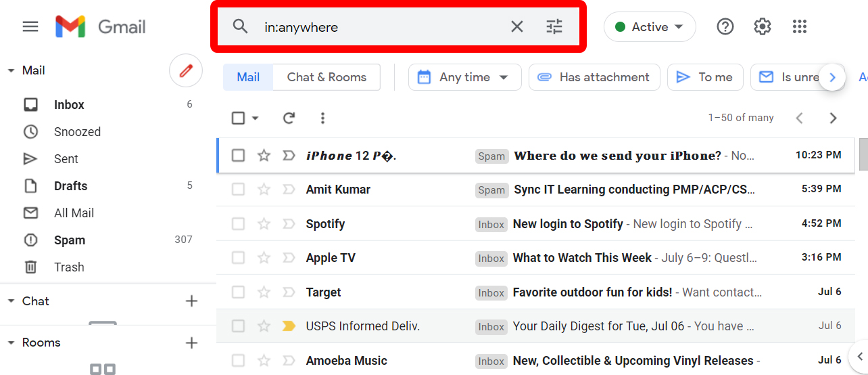
Task: Mark the iPhone 12 email as important
Action: click(289, 156)
